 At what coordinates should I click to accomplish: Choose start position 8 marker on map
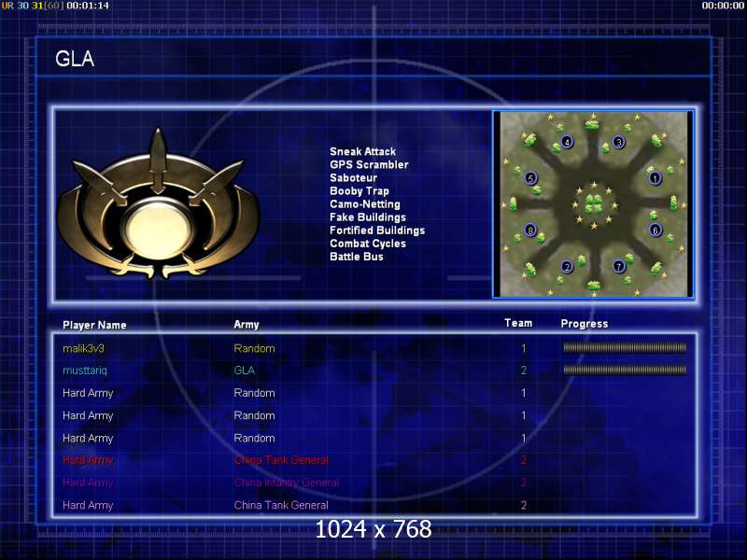click(530, 231)
